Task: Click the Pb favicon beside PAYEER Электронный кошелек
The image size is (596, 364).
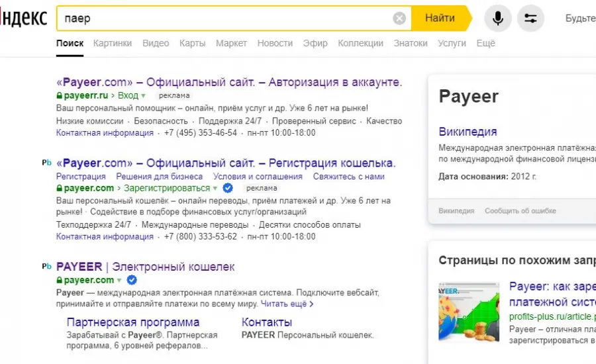Action: (46, 266)
